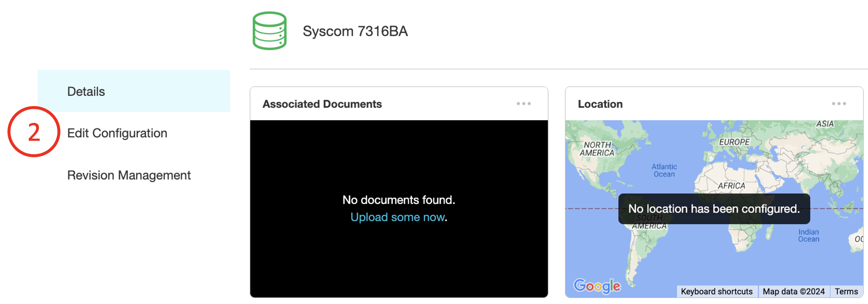Open the map Terms link
Screen dimensions: 868x304
tap(846, 291)
